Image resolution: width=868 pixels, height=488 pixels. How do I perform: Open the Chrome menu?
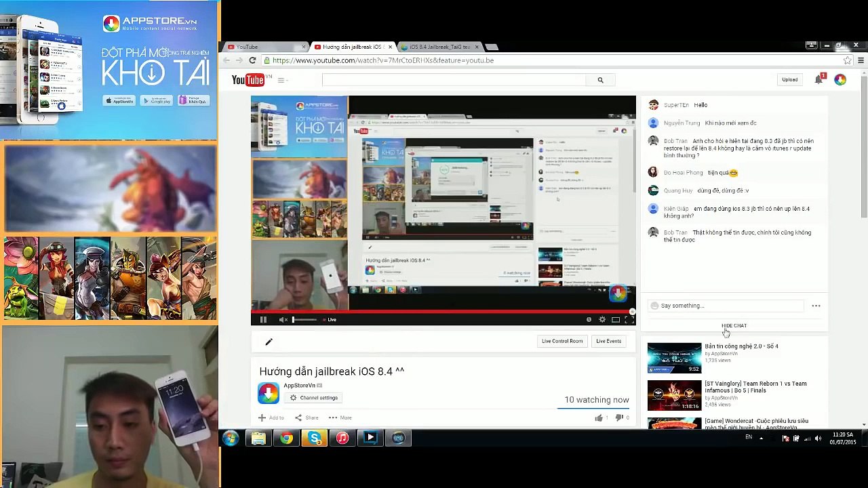[861, 60]
